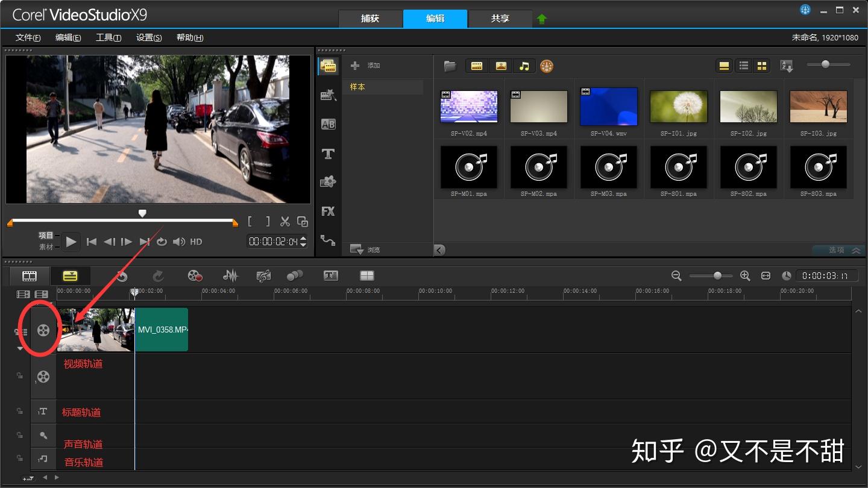Click the scissors split clip icon
This screenshot has width=868, height=488.
click(x=285, y=222)
